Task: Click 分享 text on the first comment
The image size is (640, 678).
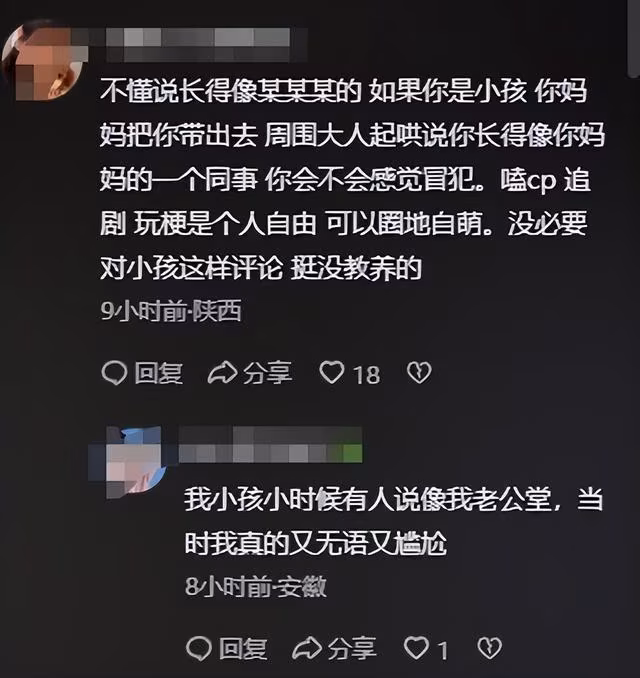Action: 267,373
